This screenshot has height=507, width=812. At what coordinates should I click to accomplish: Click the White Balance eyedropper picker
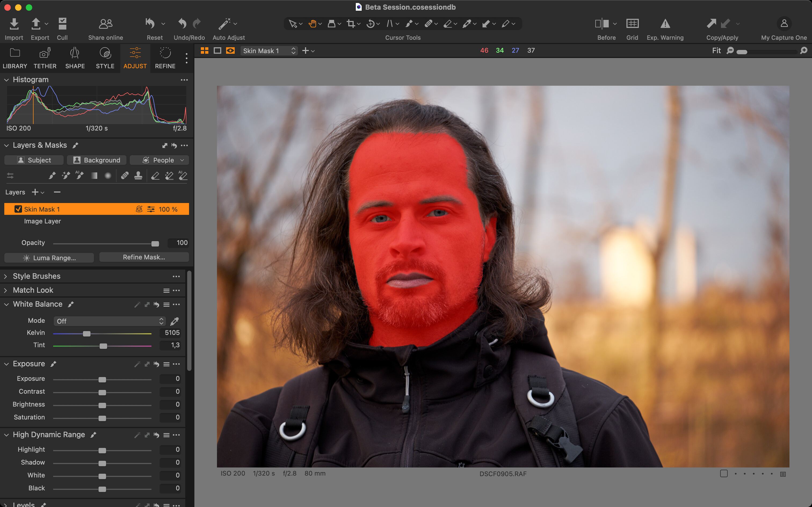pos(174,321)
